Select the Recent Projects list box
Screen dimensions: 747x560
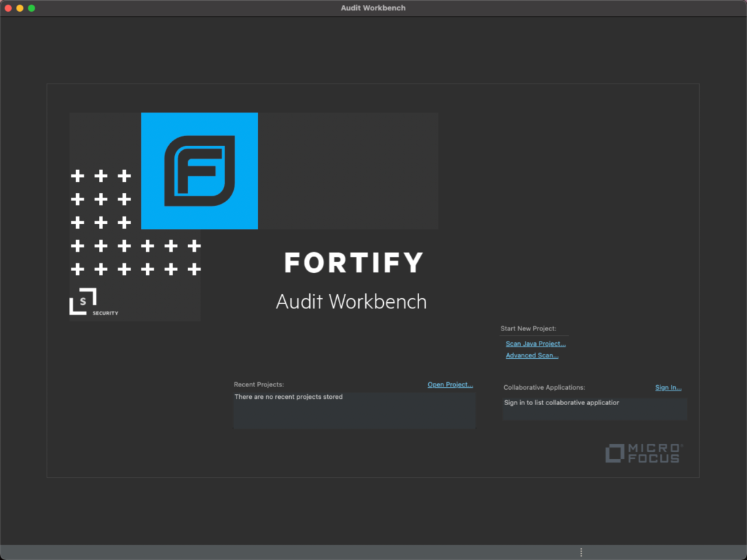click(x=354, y=411)
